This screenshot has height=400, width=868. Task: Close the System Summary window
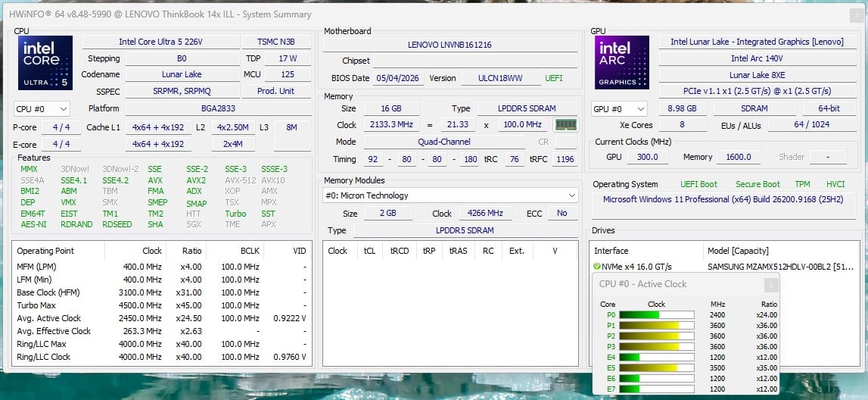pos(855,15)
